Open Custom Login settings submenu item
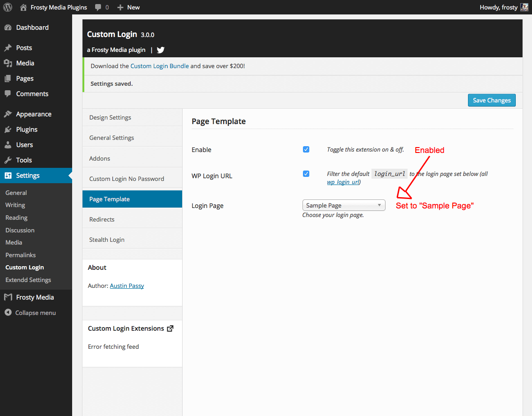 [x=24, y=267]
